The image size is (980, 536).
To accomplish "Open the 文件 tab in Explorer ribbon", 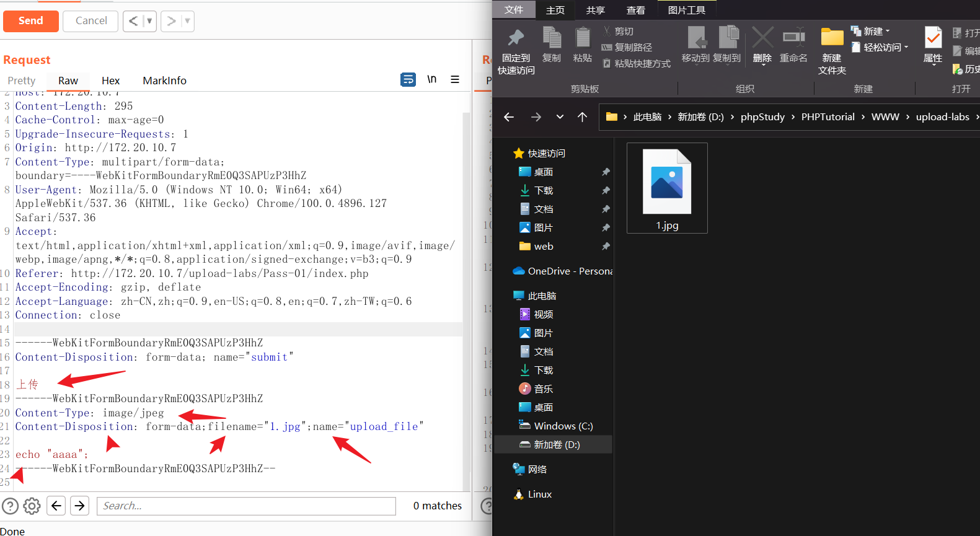I will [x=514, y=10].
